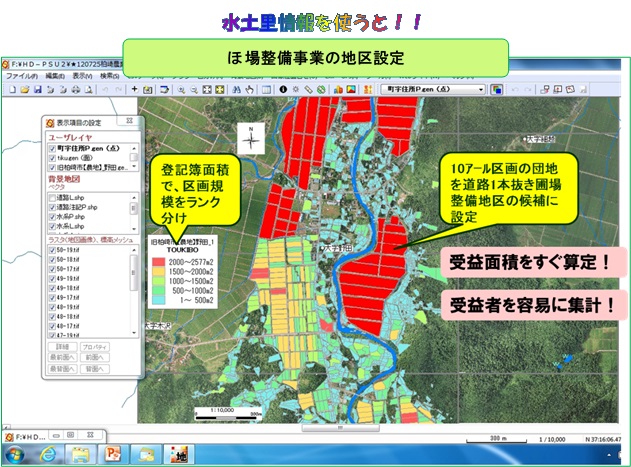Select the hand pan tool
631x467 pixels.
249,89
